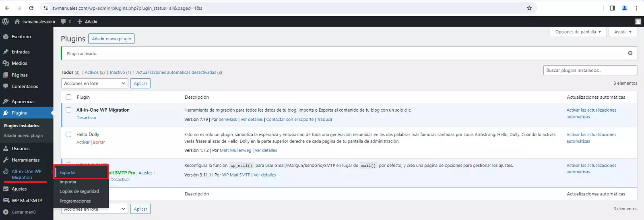Click the WordPress logo in admin bar

[6, 21]
